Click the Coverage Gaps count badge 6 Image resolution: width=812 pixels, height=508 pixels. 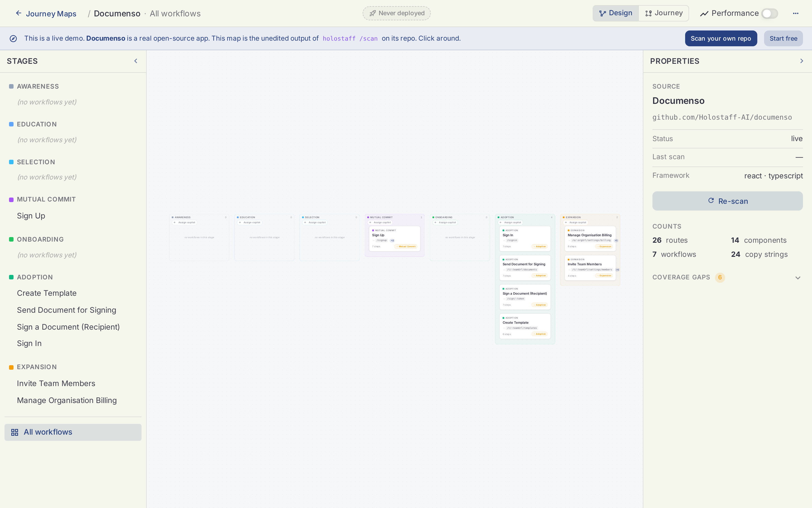coord(720,277)
